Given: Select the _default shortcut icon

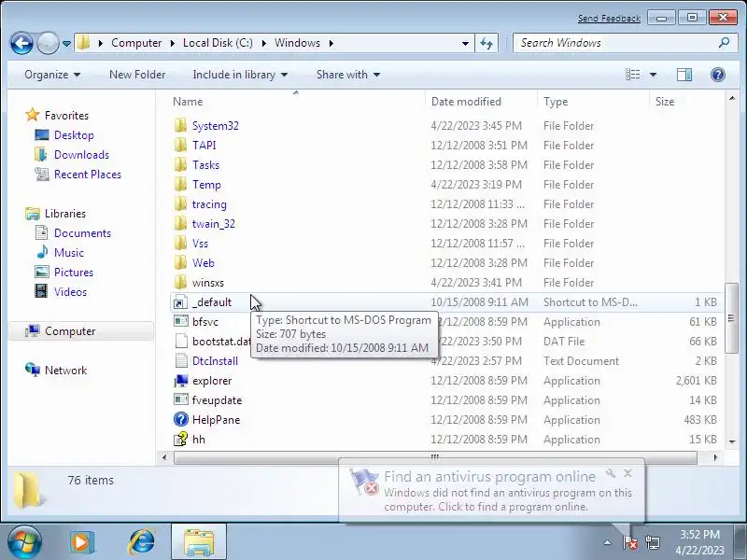Looking at the screenshot, I should 180,301.
